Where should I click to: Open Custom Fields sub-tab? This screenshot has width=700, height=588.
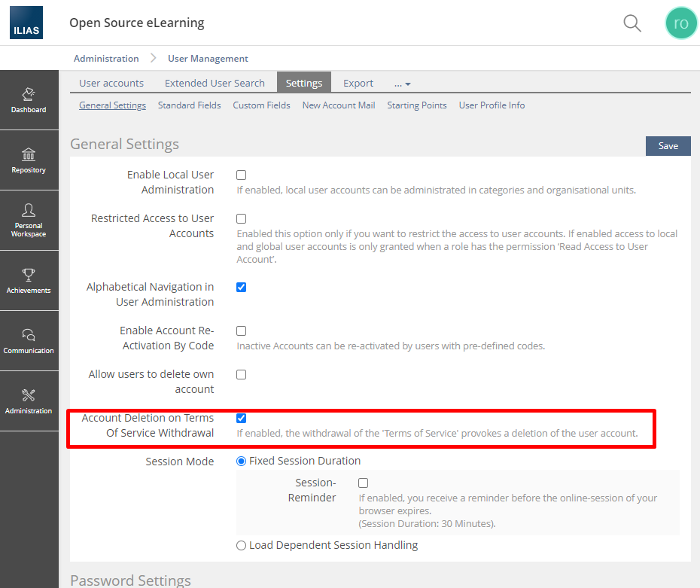[x=261, y=105]
